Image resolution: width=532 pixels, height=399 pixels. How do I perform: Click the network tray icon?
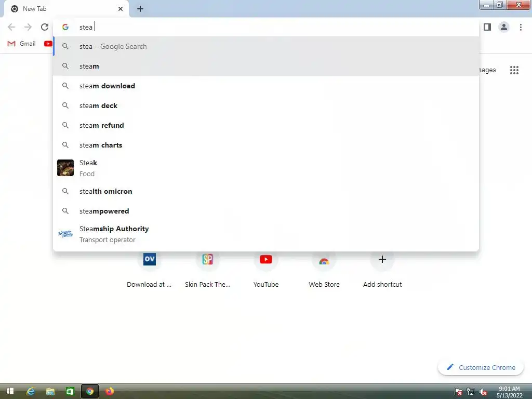point(471,392)
